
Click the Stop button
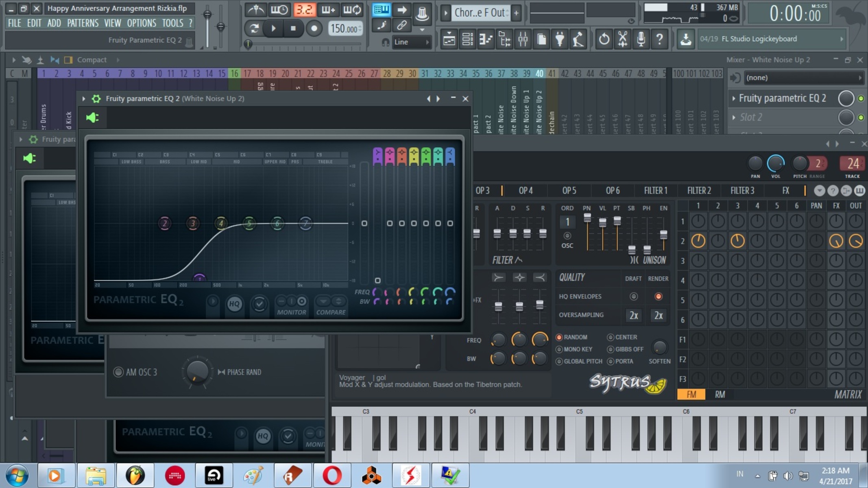click(293, 28)
